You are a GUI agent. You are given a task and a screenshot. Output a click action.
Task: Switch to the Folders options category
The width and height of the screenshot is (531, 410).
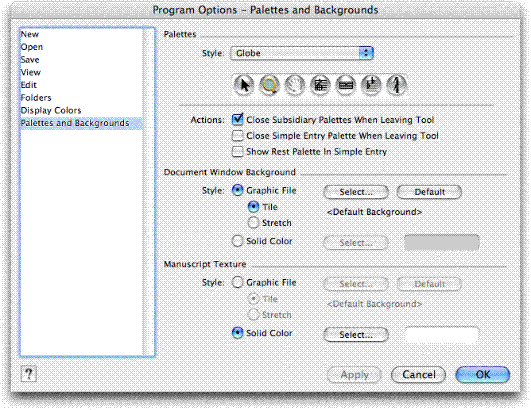36,98
